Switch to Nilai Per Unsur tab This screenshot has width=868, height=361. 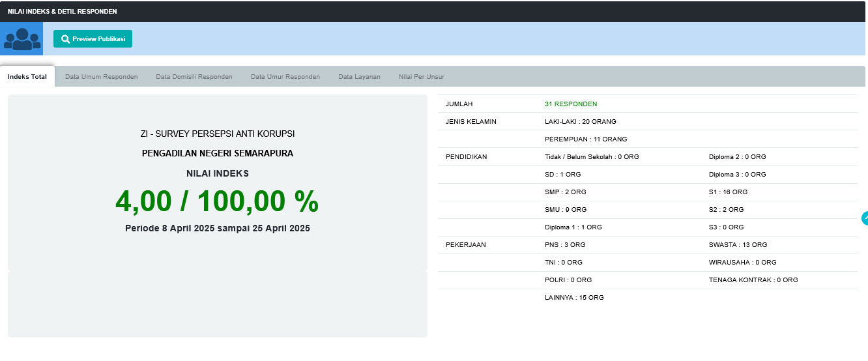pos(422,77)
